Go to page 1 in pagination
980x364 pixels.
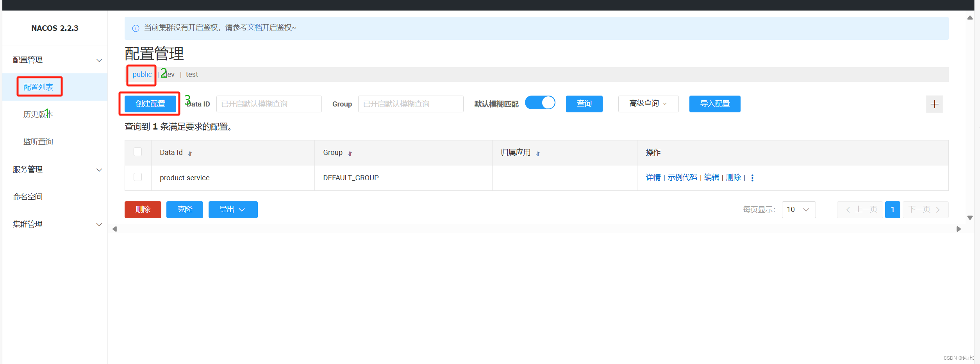coord(893,210)
